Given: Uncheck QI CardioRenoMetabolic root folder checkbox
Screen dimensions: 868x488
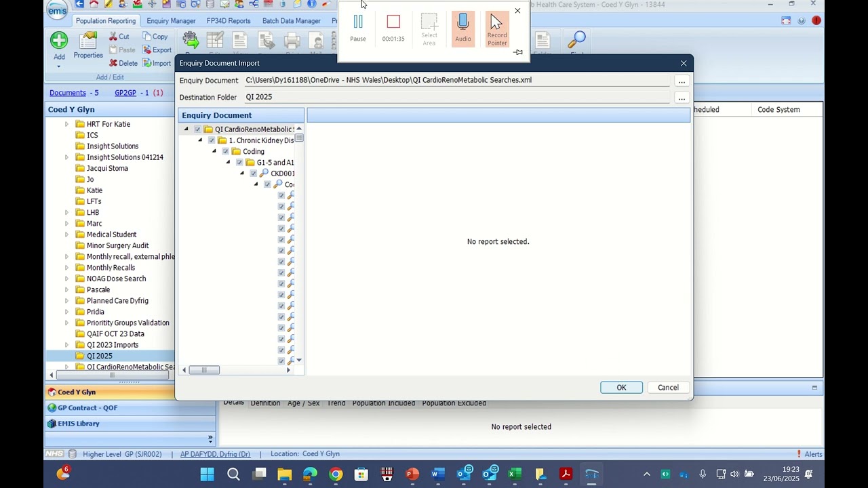Looking at the screenshot, I should pos(197,129).
